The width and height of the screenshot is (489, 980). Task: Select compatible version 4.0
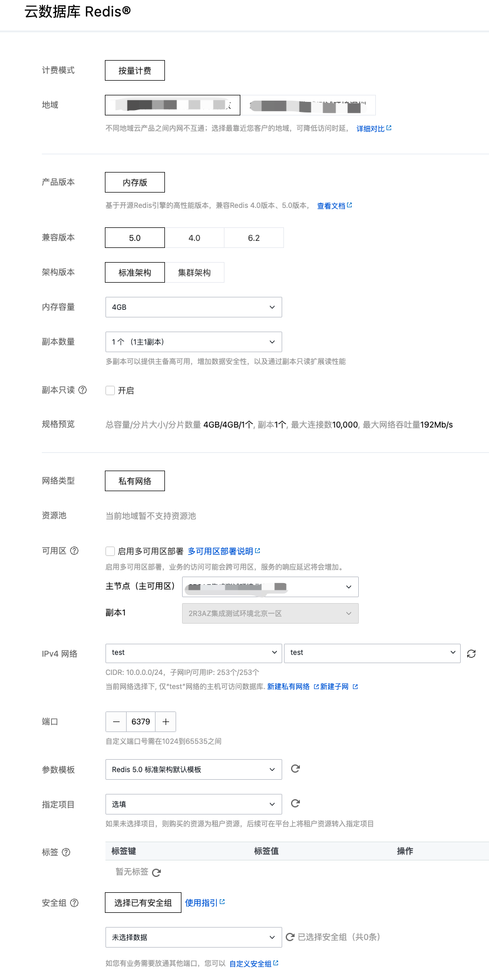194,238
